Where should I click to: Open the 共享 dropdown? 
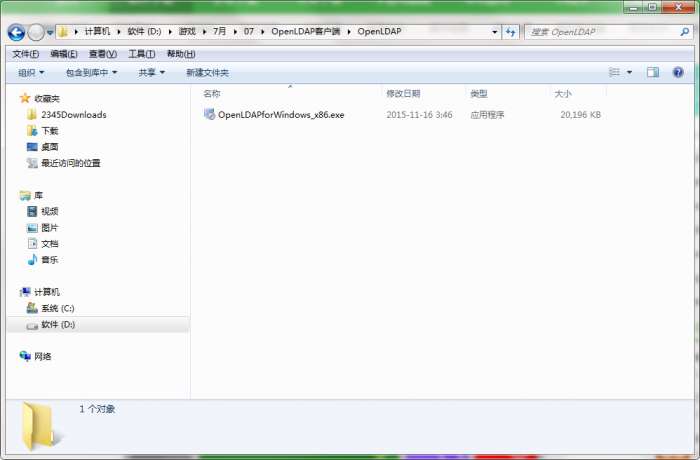151,72
